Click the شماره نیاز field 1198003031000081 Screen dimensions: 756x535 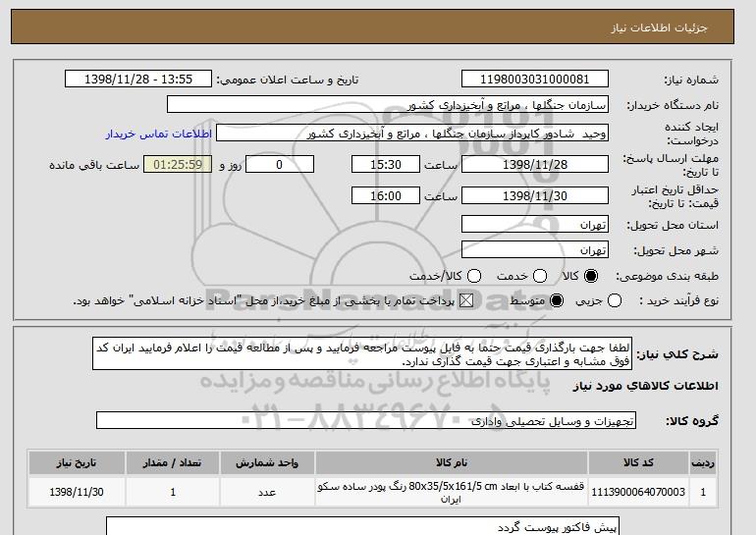535,80
